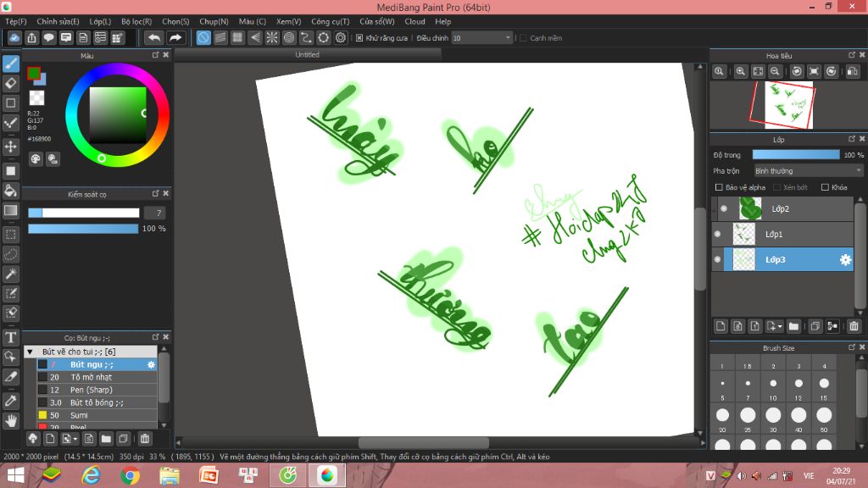Collapse the Bút vẽ cho tui brush group
This screenshot has width=868, height=488.
coord(31,352)
